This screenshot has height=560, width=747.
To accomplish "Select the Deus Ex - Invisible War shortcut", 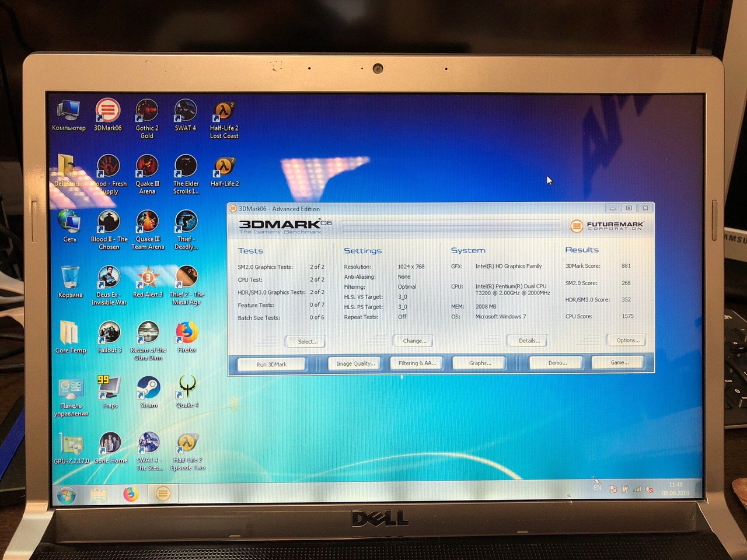I will (x=109, y=285).
